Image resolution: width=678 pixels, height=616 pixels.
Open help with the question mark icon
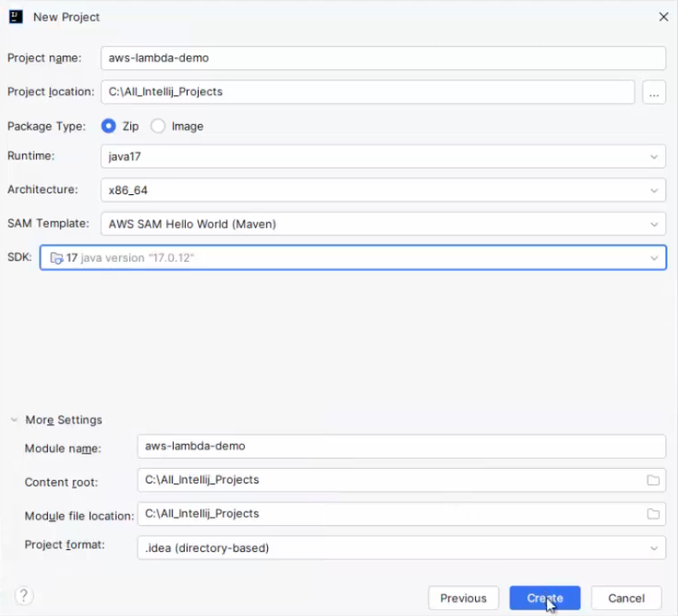(24, 595)
